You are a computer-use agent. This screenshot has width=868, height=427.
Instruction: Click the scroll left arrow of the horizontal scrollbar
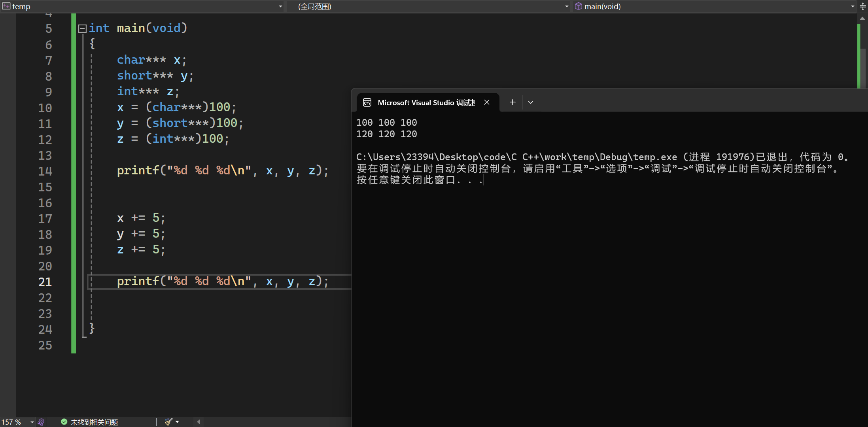tap(199, 422)
